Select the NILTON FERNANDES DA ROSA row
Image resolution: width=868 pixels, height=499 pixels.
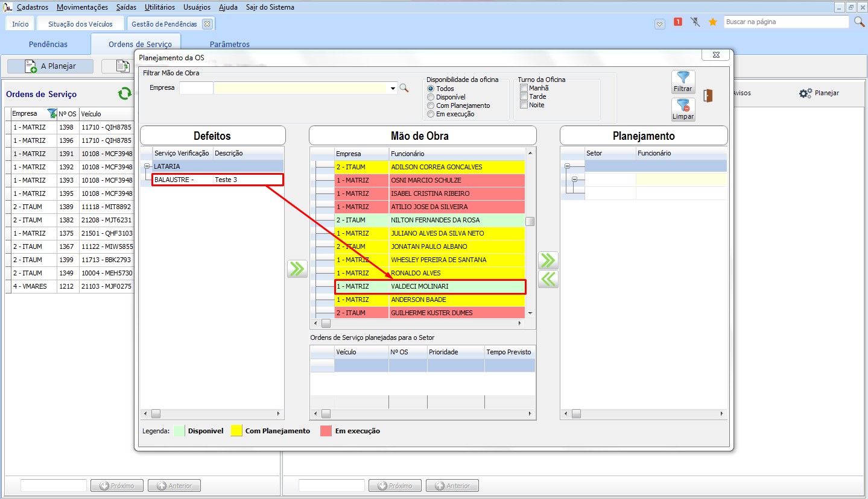click(x=429, y=220)
